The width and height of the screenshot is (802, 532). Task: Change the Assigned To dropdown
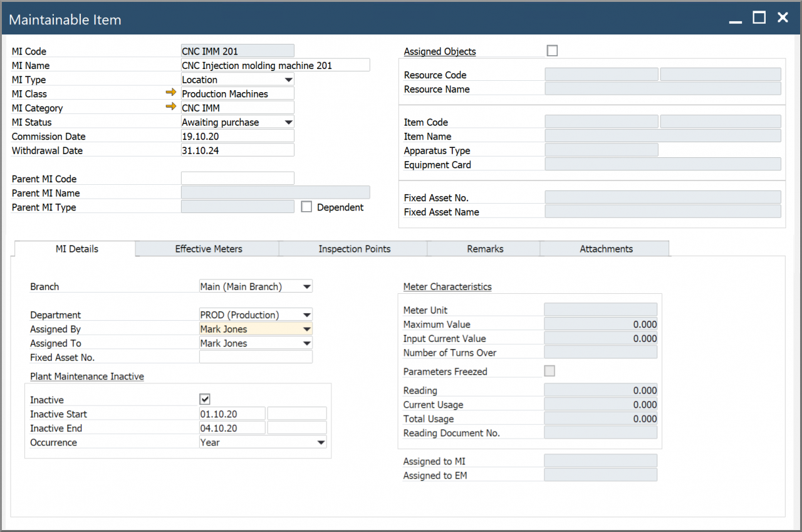tap(306, 343)
